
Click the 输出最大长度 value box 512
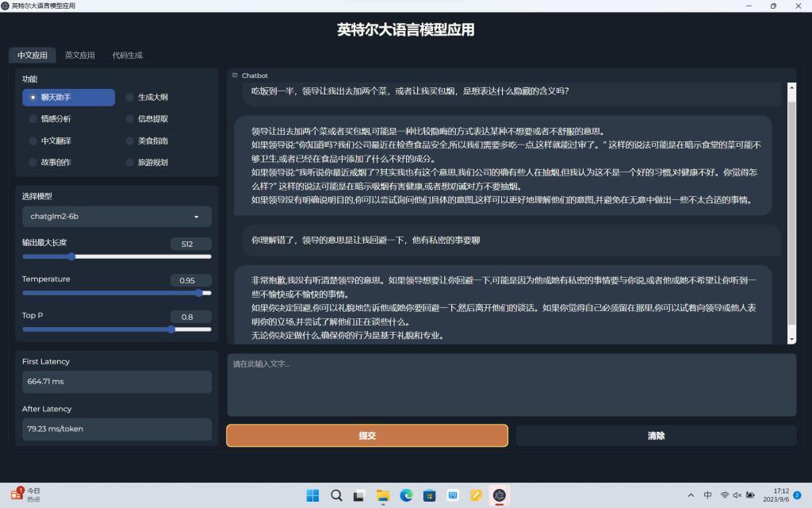coord(190,244)
